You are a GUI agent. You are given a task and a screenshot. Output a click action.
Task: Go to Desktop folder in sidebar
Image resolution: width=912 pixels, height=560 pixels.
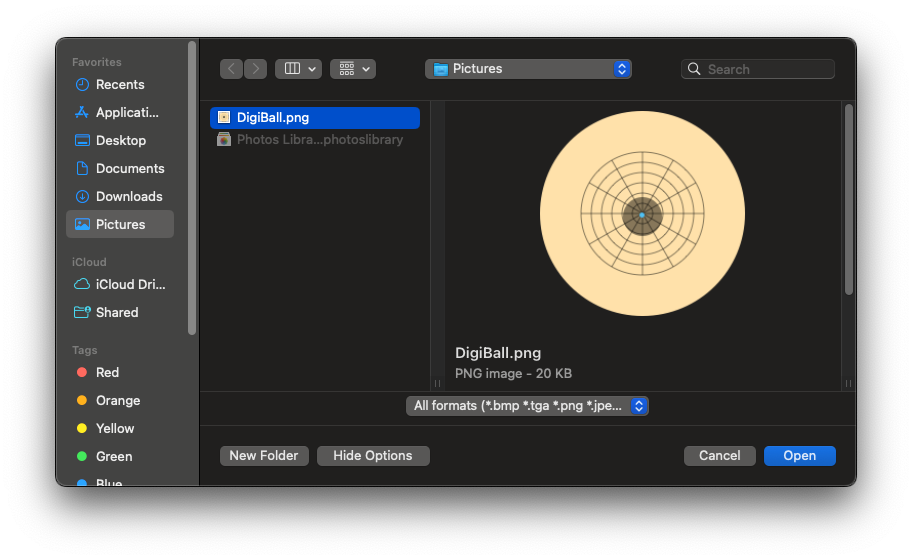coord(119,141)
